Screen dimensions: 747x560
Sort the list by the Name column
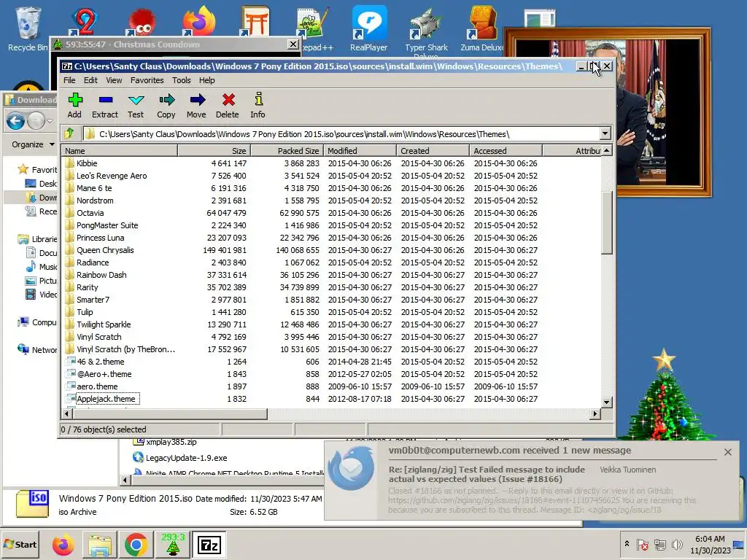point(119,150)
